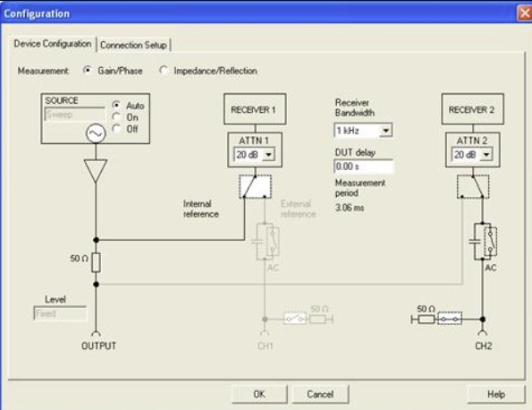Image resolution: width=532 pixels, height=410 pixels.
Task: Open Help for the configuration dialog
Action: point(496,394)
